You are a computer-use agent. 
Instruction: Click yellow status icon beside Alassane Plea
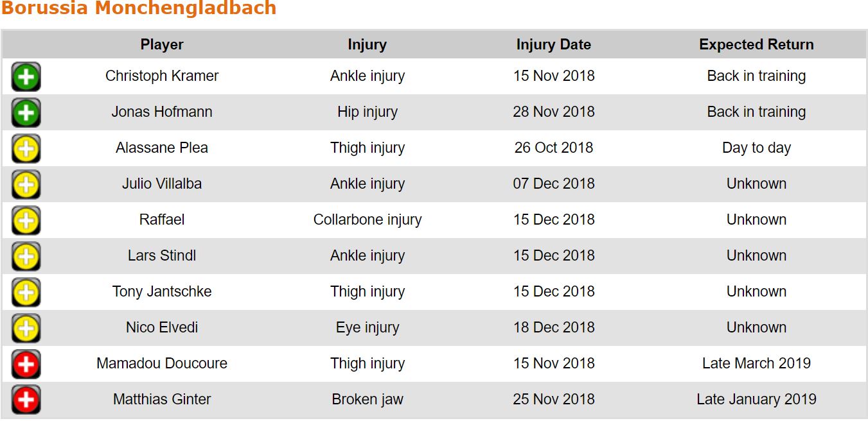coord(26,149)
